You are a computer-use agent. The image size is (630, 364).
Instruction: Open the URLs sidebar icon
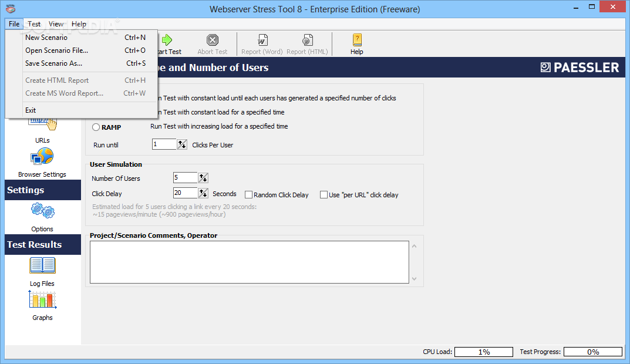pyautogui.click(x=43, y=124)
